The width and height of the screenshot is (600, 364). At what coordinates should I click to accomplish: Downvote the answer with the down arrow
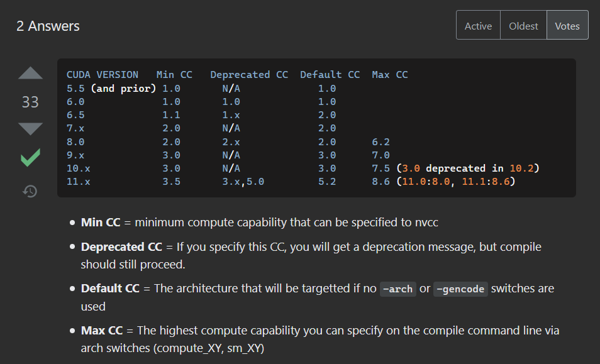[30, 128]
